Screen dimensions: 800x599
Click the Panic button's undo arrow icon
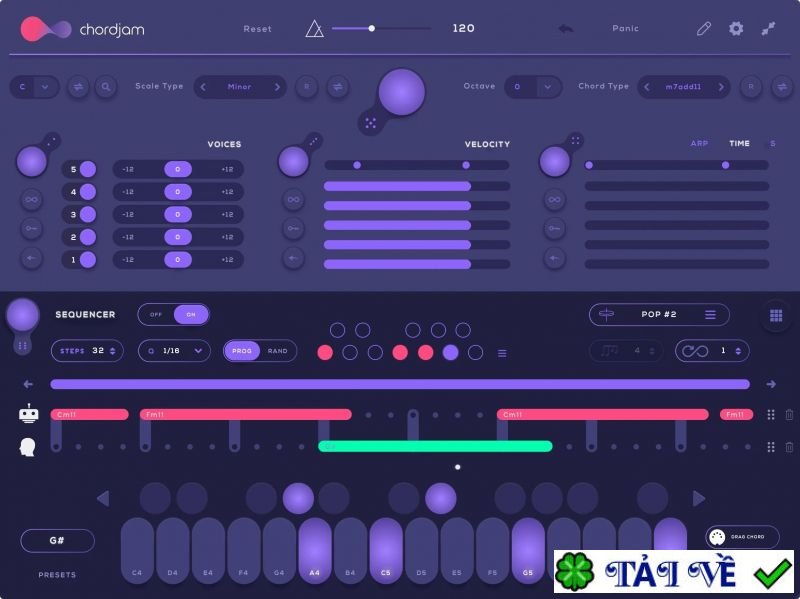(566, 29)
